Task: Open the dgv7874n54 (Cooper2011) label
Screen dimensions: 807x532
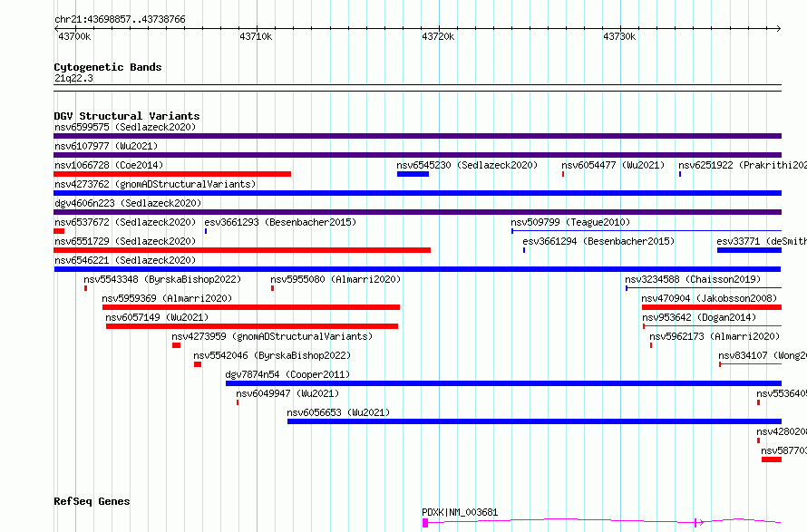Action: pyautogui.click(x=287, y=374)
